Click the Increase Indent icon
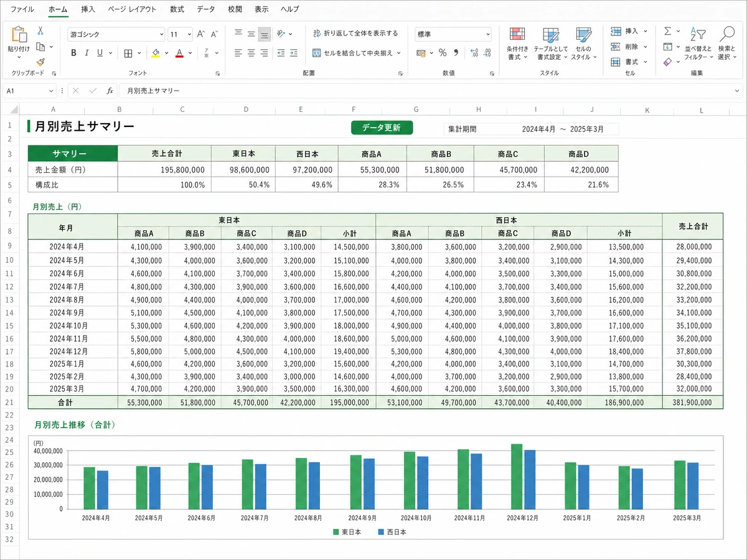 [x=294, y=53]
